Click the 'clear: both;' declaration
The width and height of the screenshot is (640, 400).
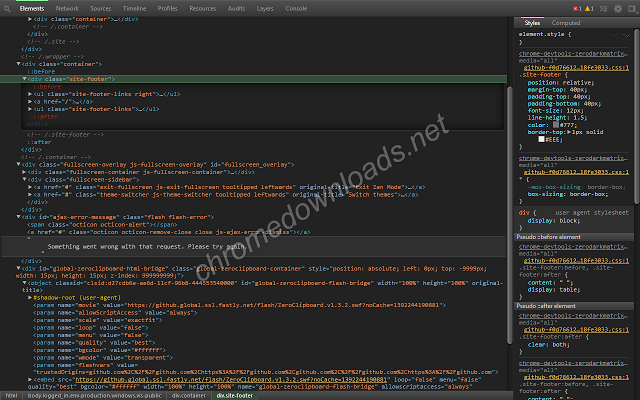[549, 344]
